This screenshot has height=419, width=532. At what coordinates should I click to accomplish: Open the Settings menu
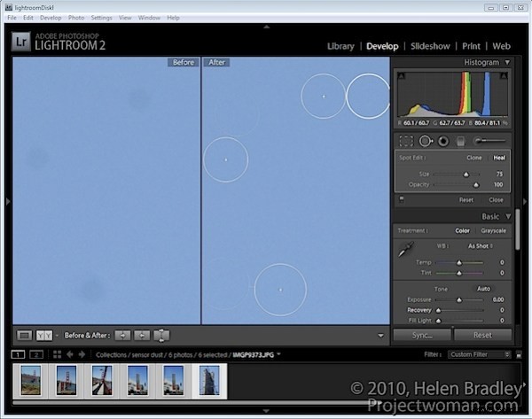point(101,18)
